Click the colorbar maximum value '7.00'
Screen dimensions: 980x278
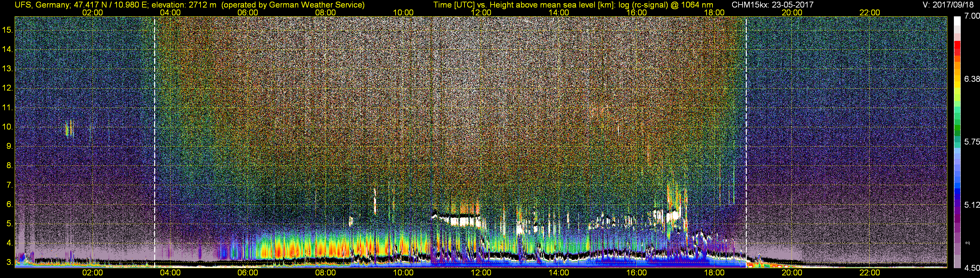coord(972,16)
